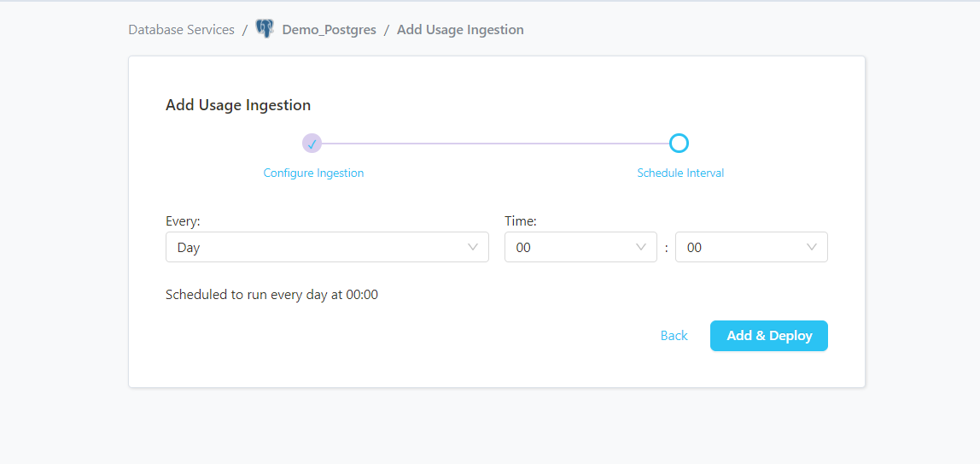
Task: Click the chevron arrow in the minute dropdown
Action: point(812,247)
